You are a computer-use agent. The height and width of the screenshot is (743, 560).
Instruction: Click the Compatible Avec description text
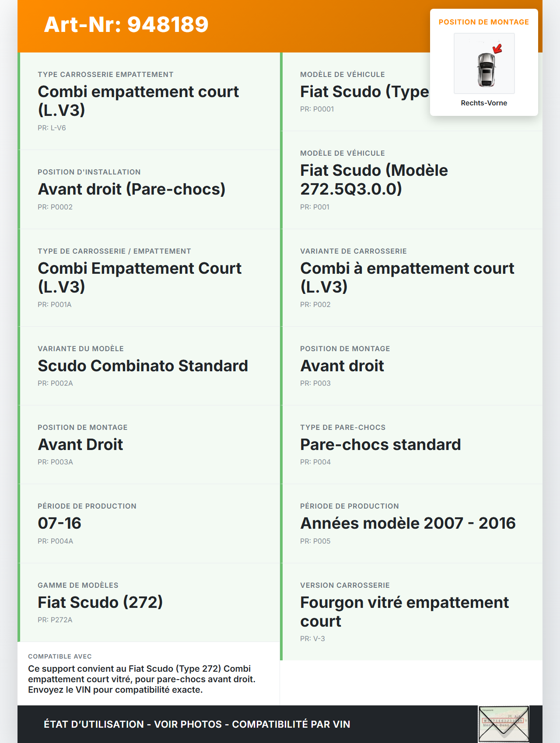pos(141,679)
